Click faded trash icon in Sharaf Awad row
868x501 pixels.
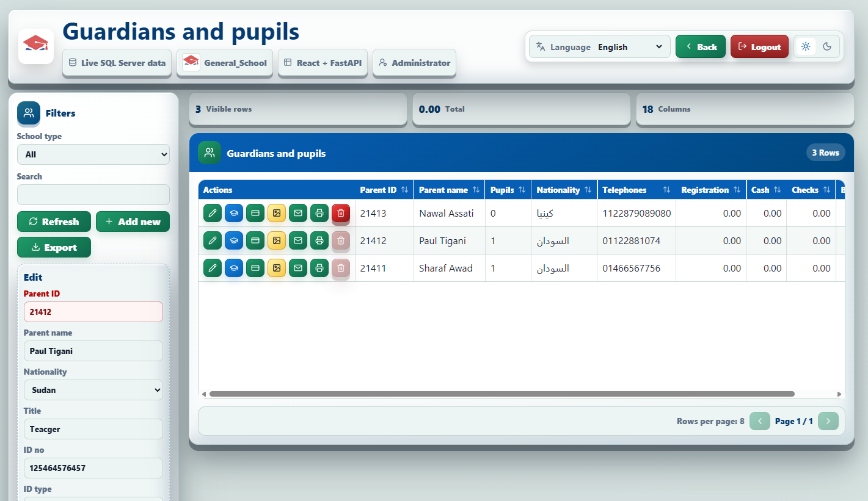tap(341, 268)
